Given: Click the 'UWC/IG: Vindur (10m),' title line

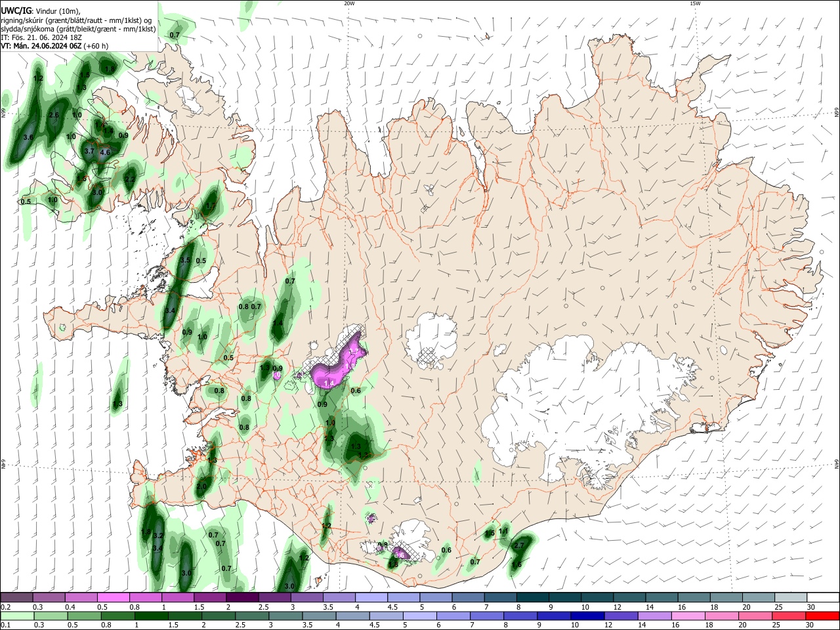Looking at the screenshot, I should [x=41, y=11].
